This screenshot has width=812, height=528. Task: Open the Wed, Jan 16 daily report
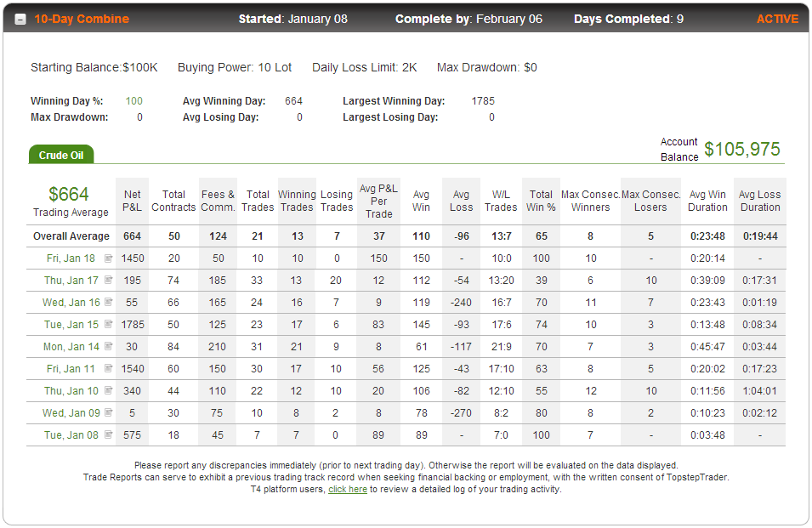point(71,303)
